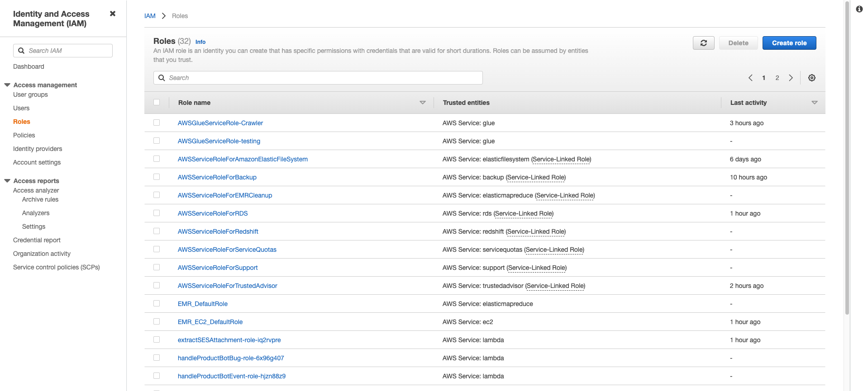Refresh the roles list
The width and height of the screenshot is (868, 391).
[703, 43]
